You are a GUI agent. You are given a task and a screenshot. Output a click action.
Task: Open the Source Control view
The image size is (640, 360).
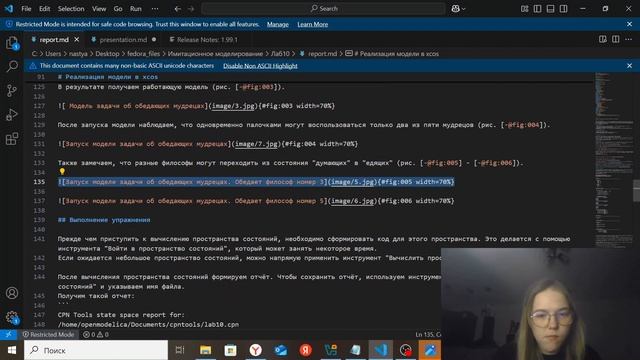point(12,90)
